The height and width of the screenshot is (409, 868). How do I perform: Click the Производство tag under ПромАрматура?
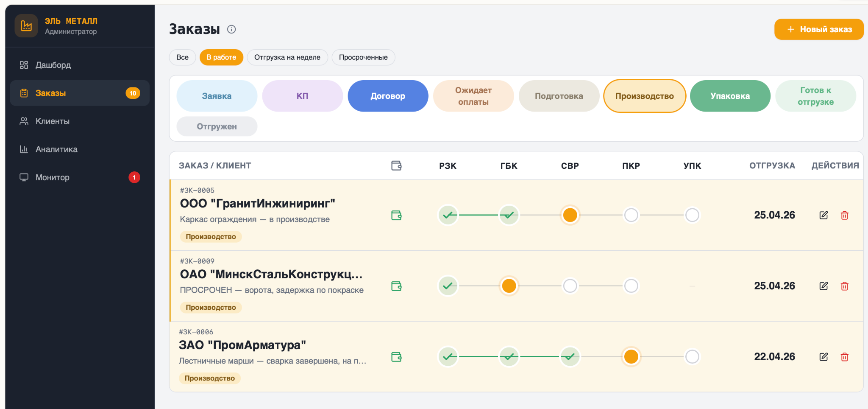pos(210,378)
